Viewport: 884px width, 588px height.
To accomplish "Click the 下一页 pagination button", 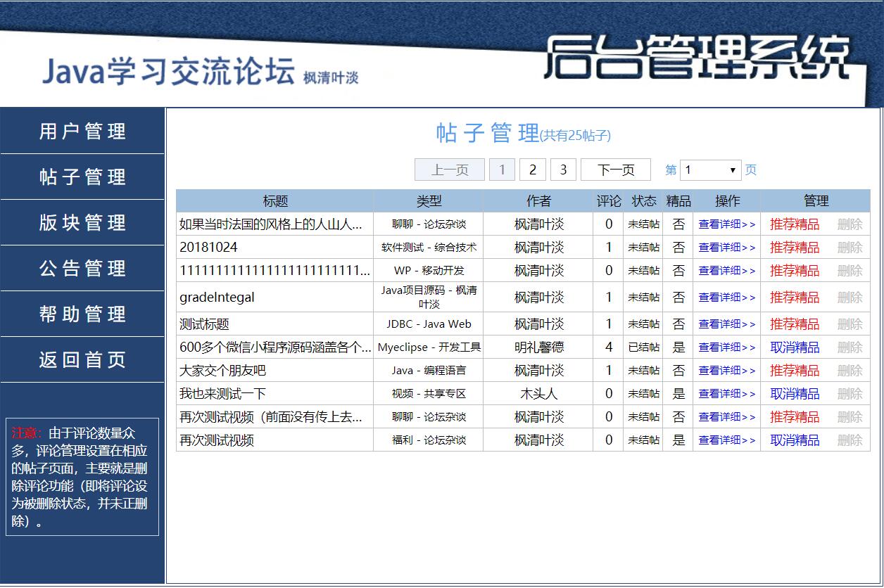I will (x=616, y=170).
